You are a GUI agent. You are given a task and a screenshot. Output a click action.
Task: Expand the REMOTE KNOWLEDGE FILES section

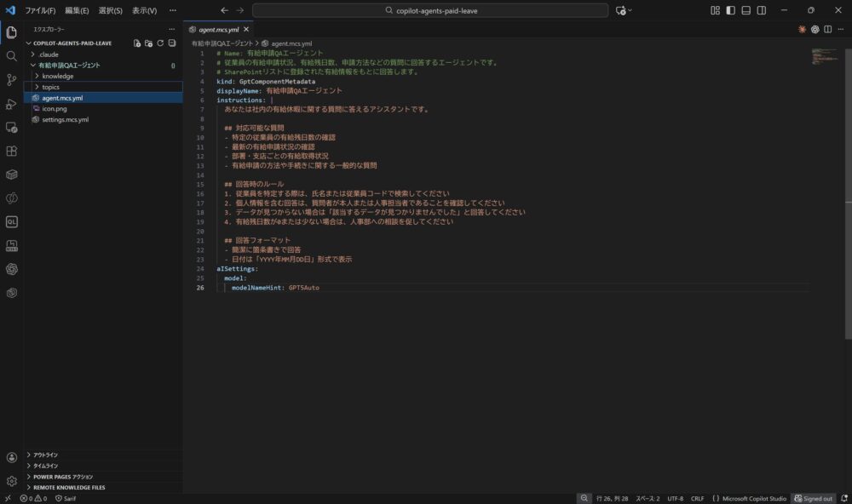69,488
